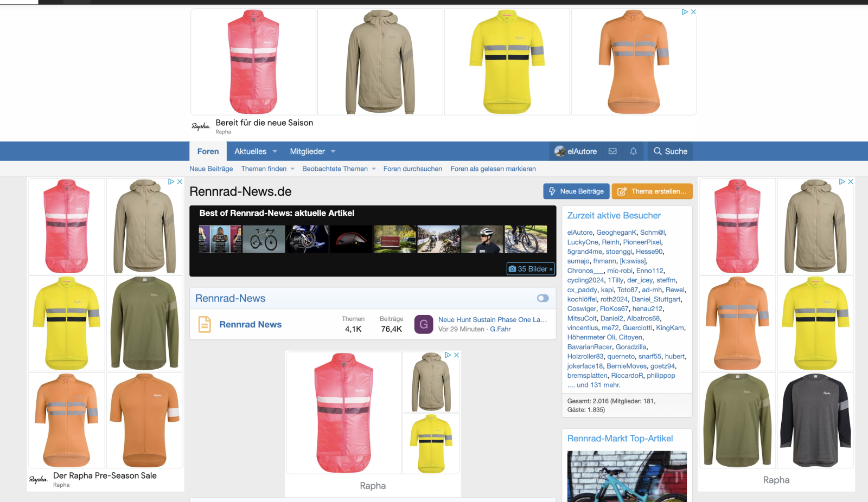Click the purple G user avatar

tap(424, 324)
